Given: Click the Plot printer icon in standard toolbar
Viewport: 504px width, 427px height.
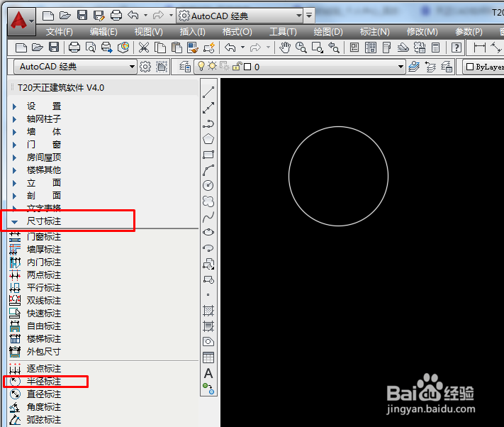Looking at the screenshot, I should (x=74, y=48).
